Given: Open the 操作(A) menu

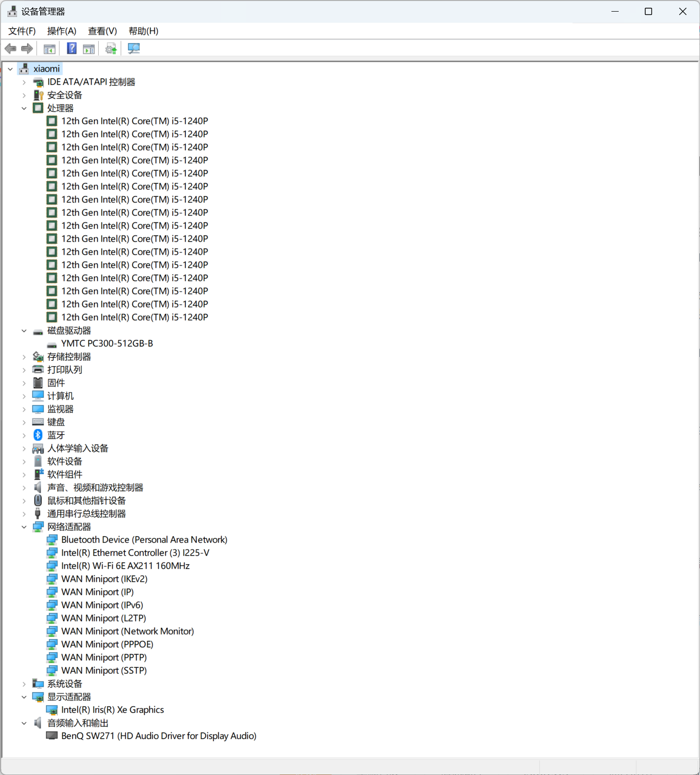Looking at the screenshot, I should [61, 31].
